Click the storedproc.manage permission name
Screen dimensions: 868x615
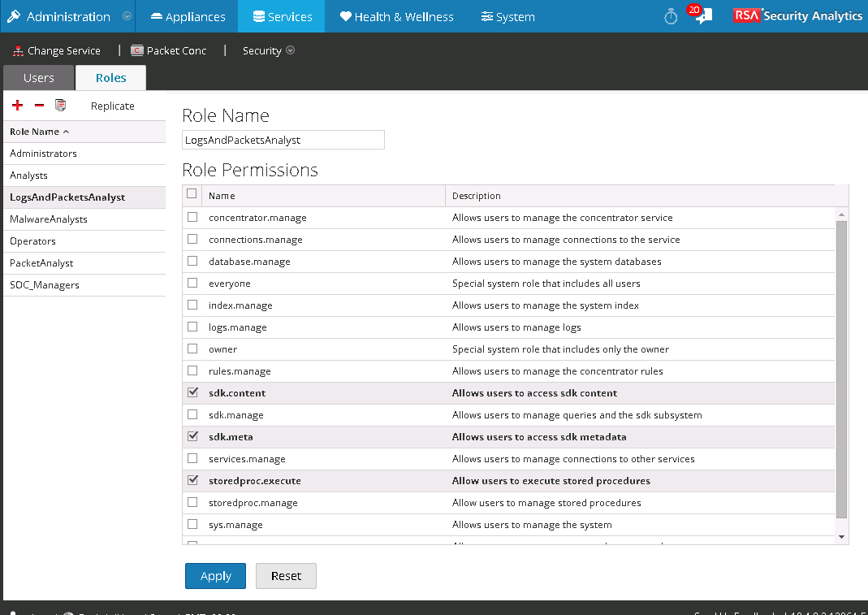click(253, 503)
